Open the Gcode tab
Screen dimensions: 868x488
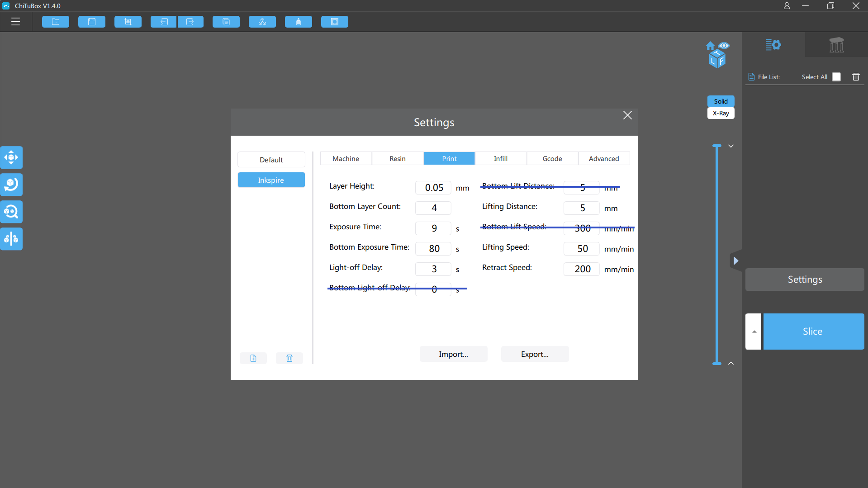552,158
